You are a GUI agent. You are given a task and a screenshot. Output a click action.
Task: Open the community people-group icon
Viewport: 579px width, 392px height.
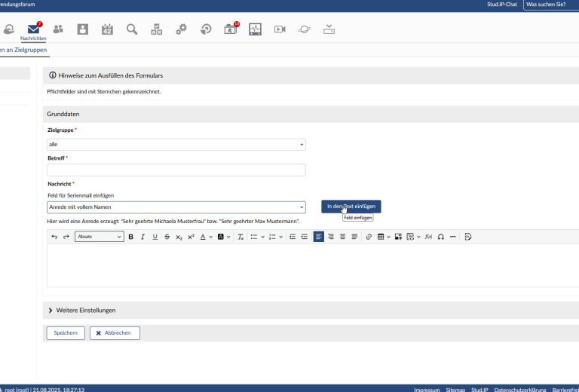(58, 29)
